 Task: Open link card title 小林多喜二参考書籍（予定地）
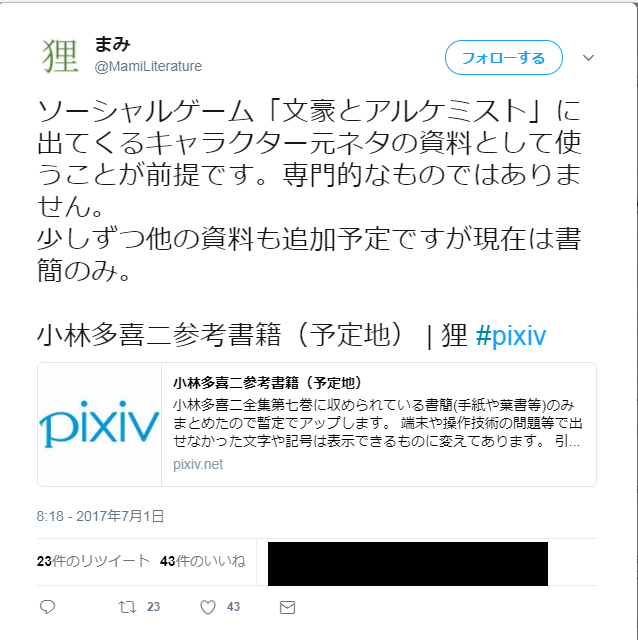(x=268, y=383)
